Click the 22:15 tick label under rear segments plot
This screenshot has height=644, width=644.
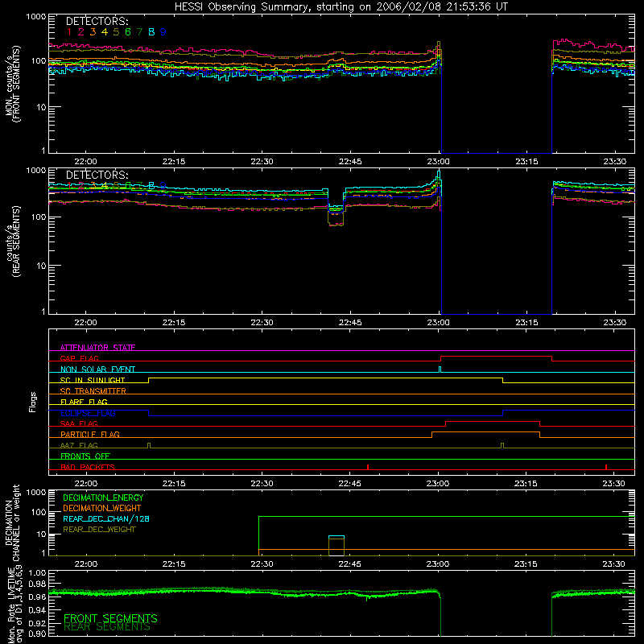[174, 323]
